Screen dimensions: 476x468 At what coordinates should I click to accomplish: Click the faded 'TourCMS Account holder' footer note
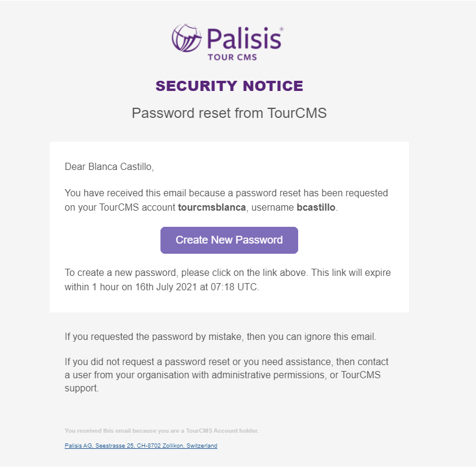(x=162, y=431)
